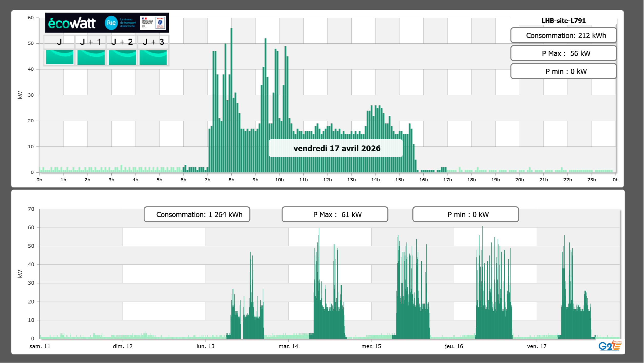The image size is (644, 363).
Task: Select the J + 1 header label
Action: tap(91, 42)
